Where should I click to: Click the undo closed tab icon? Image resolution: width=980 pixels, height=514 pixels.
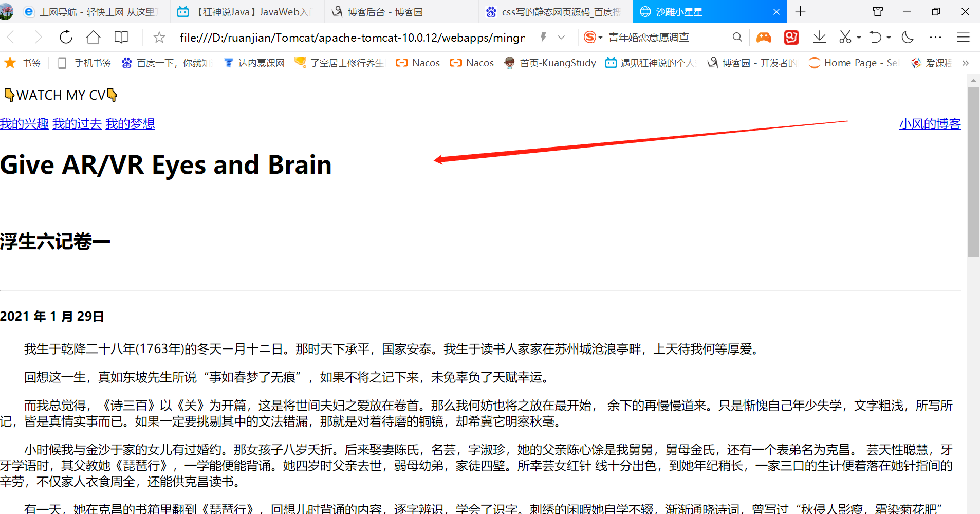(875, 37)
